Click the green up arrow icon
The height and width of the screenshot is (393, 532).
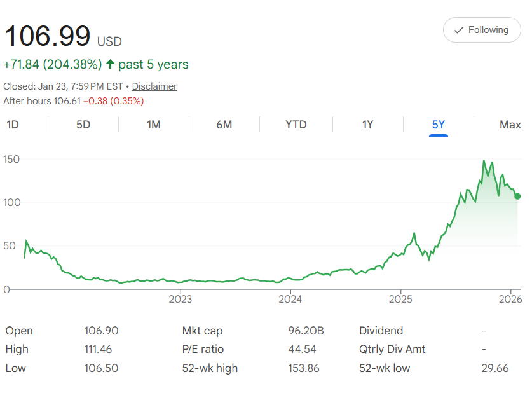click(111, 64)
